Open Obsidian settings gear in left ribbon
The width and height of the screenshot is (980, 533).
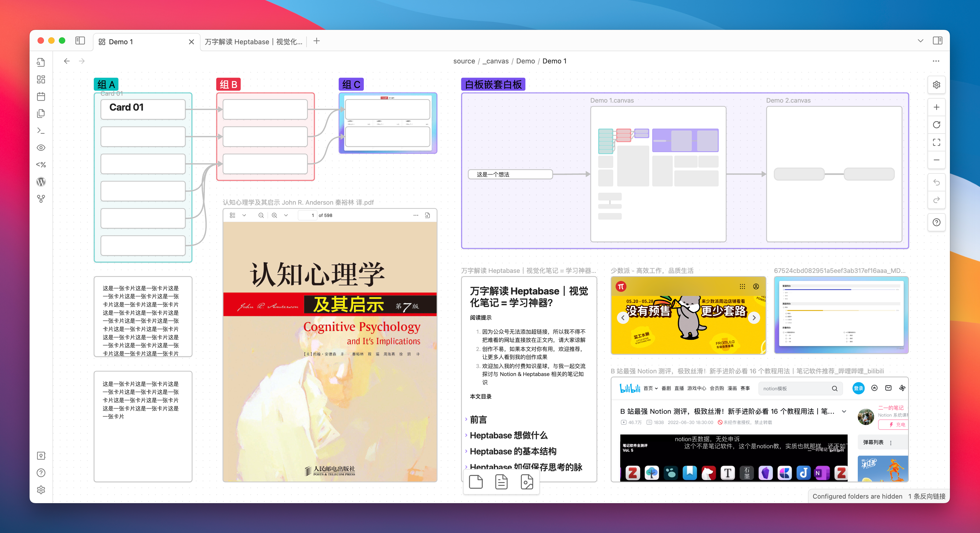(x=41, y=490)
